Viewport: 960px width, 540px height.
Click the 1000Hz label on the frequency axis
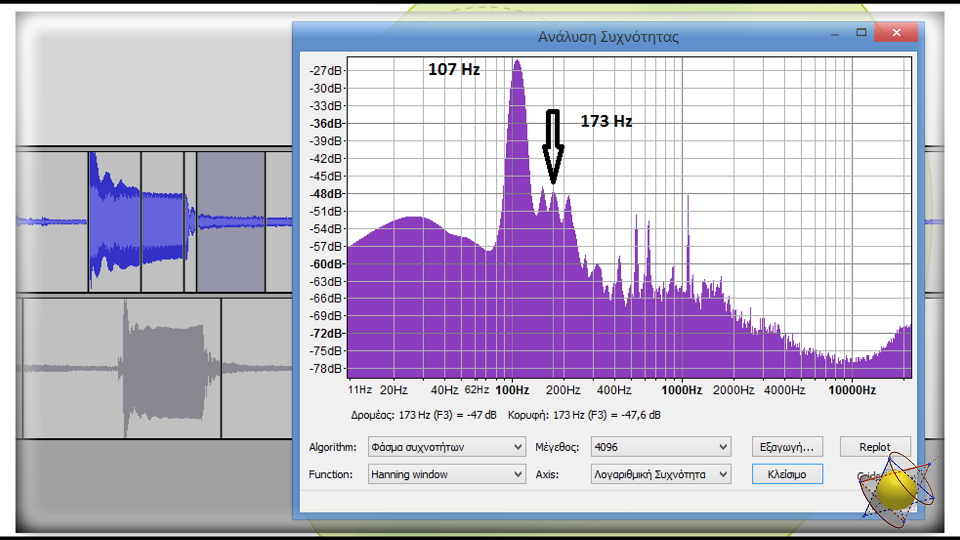(681, 389)
